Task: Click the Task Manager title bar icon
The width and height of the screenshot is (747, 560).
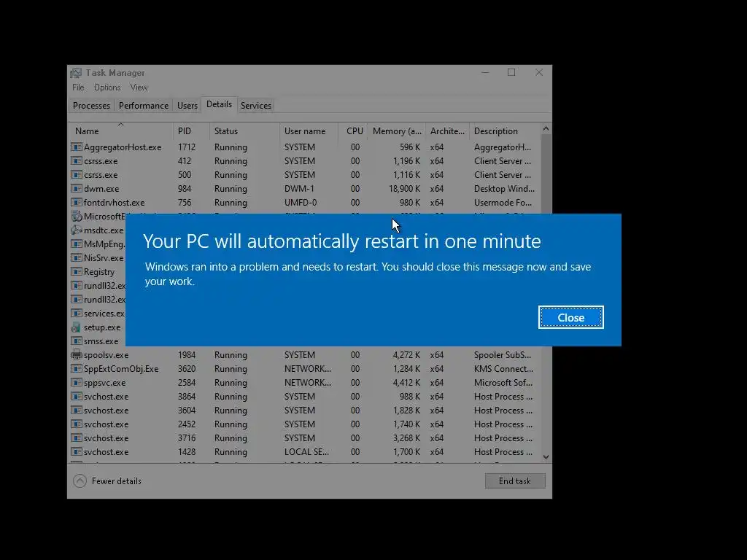Action: pyautogui.click(x=76, y=73)
